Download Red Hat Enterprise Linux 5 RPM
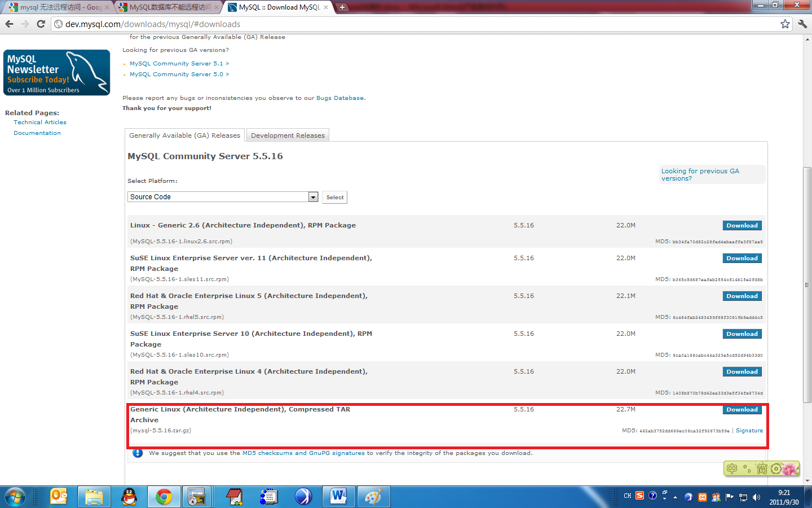 pyautogui.click(x=742, y=296)
